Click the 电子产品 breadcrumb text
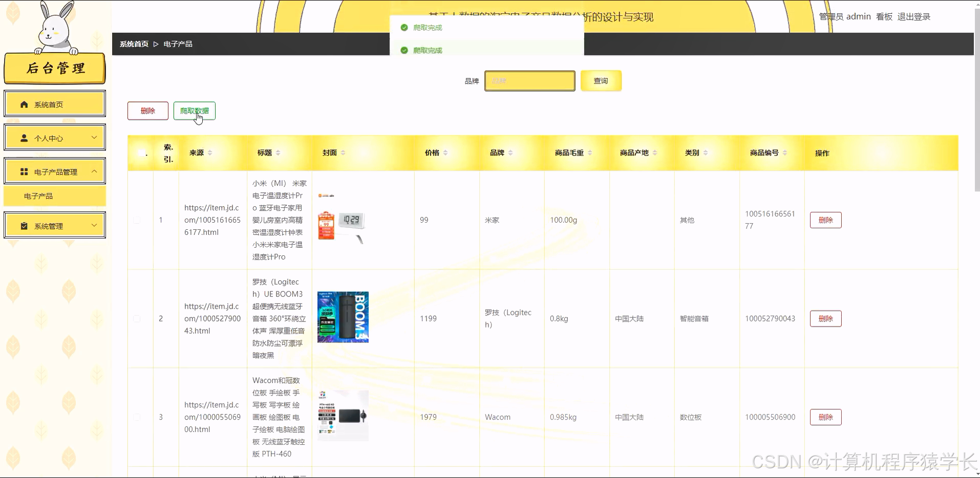Viewport: 980px width, 478px height. coord(178,44)
